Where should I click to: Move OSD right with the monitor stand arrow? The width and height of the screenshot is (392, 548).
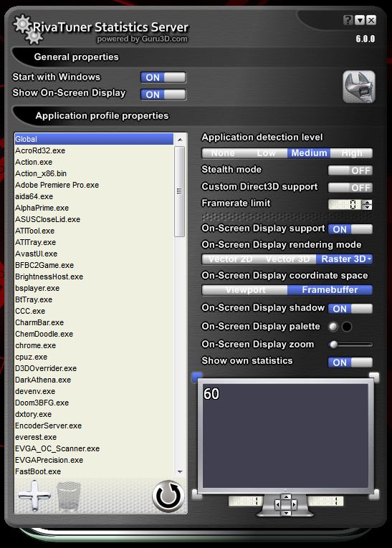pos(294,504)
